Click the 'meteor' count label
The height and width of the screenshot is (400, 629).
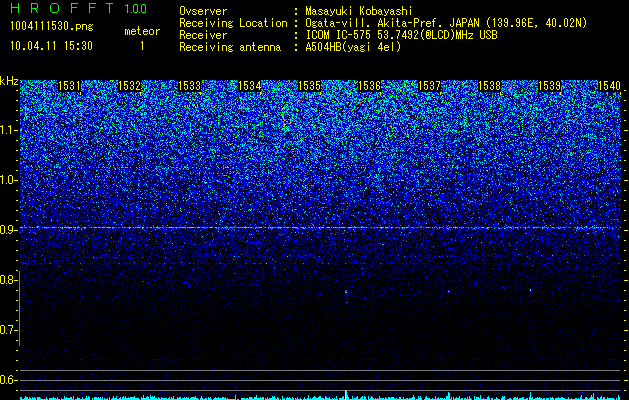click(142, 31)
